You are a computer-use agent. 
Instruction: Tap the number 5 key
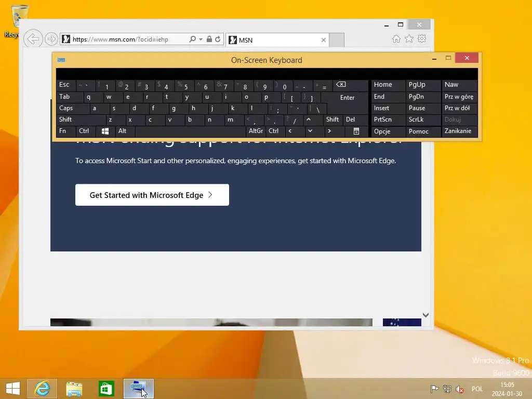(185, 86)
